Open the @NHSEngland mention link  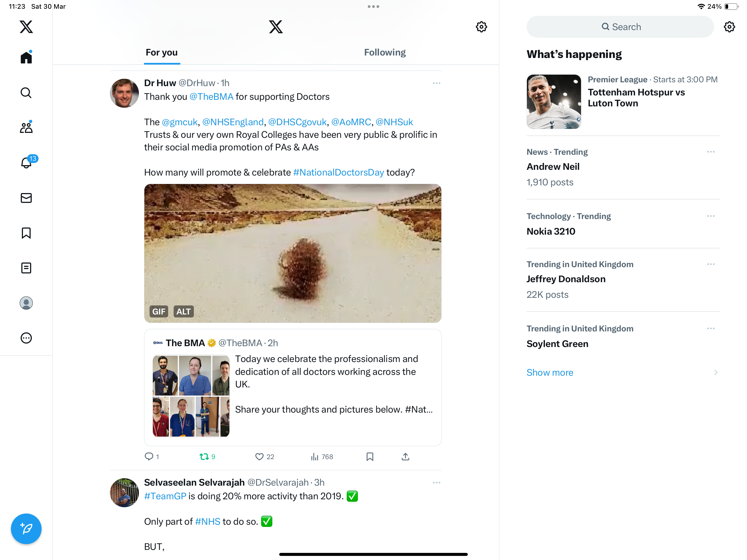(233, 122)
